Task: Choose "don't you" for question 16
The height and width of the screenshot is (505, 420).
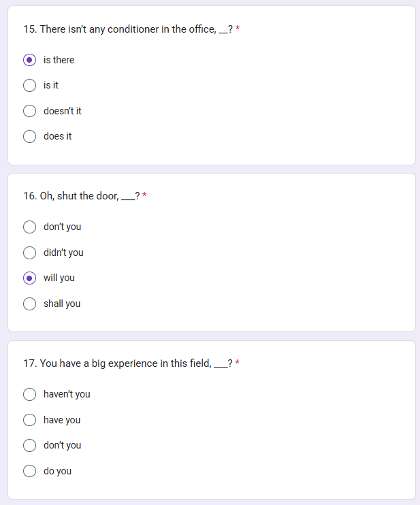Action: (30, 227)
